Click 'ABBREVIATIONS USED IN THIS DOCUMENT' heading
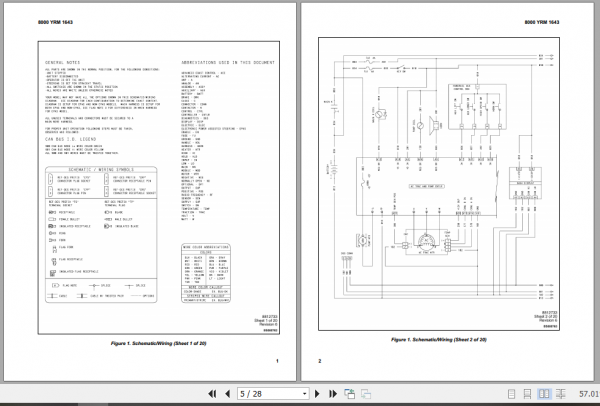This screenshot has width=600, height=406. tap(228, 62)
